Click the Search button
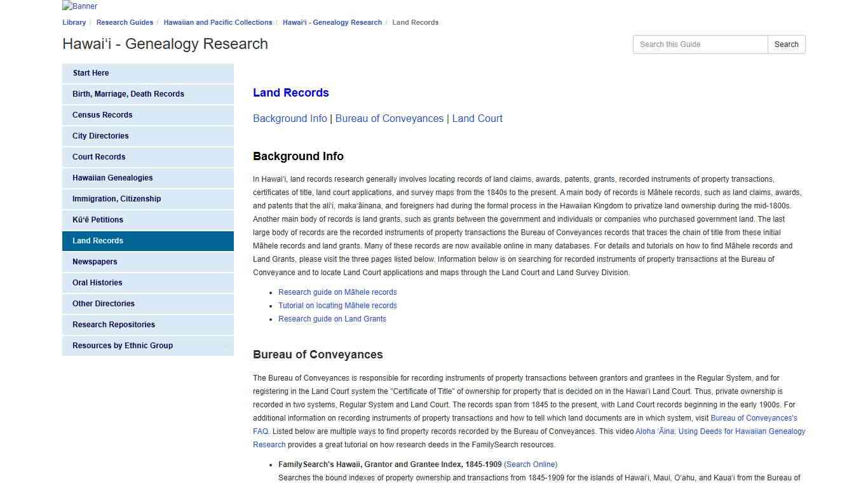The image size is (868, 488). pyautogui.click(x=786, y=44)
